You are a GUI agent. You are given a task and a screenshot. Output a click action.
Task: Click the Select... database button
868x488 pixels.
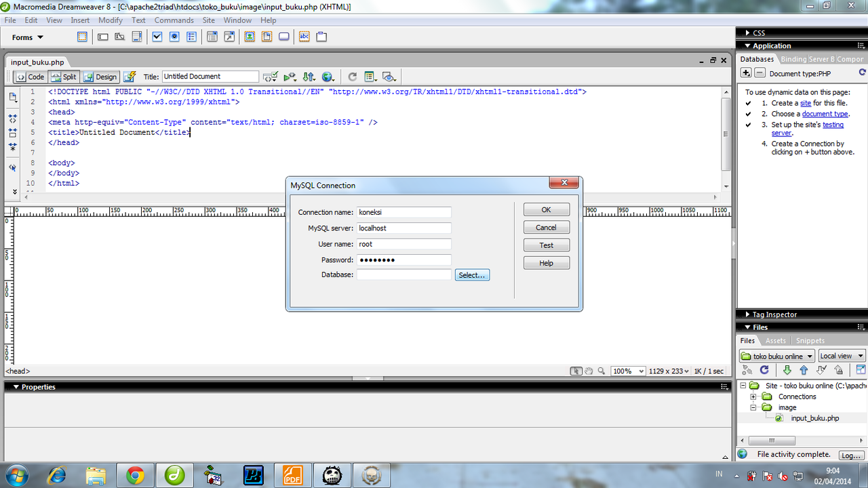472,275
